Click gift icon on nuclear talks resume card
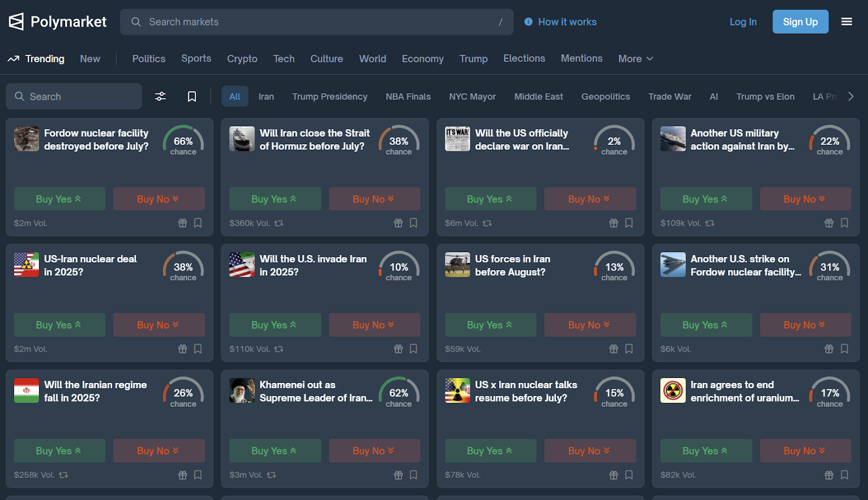 coord(614,475)
